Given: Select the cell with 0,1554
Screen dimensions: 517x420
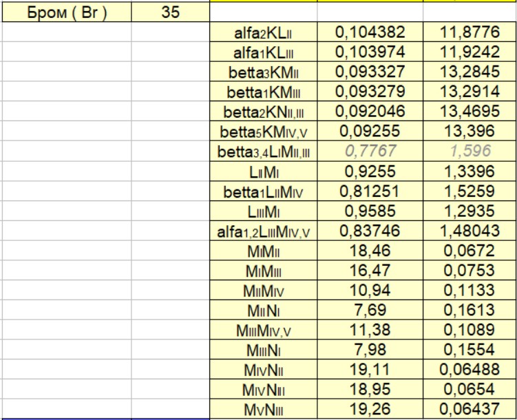Looking at the screenshot, I should tap(470, 350).
